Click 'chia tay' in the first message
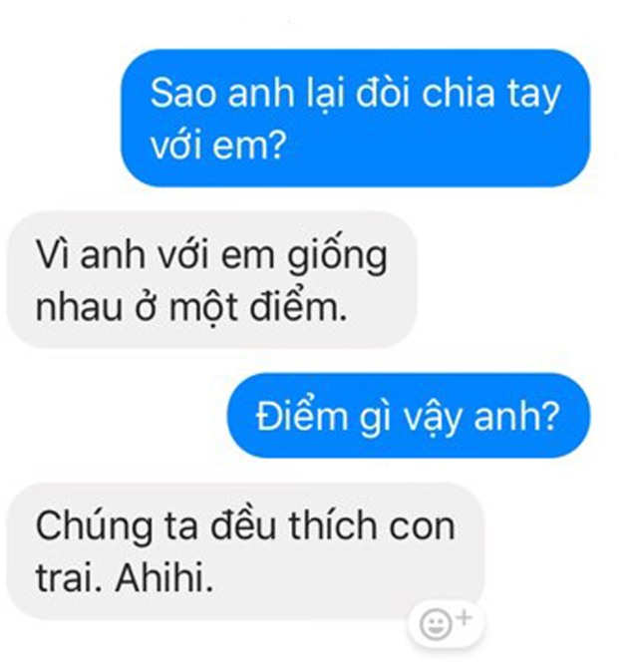This screenshot has height=672, width=638. tap(490, 95)
